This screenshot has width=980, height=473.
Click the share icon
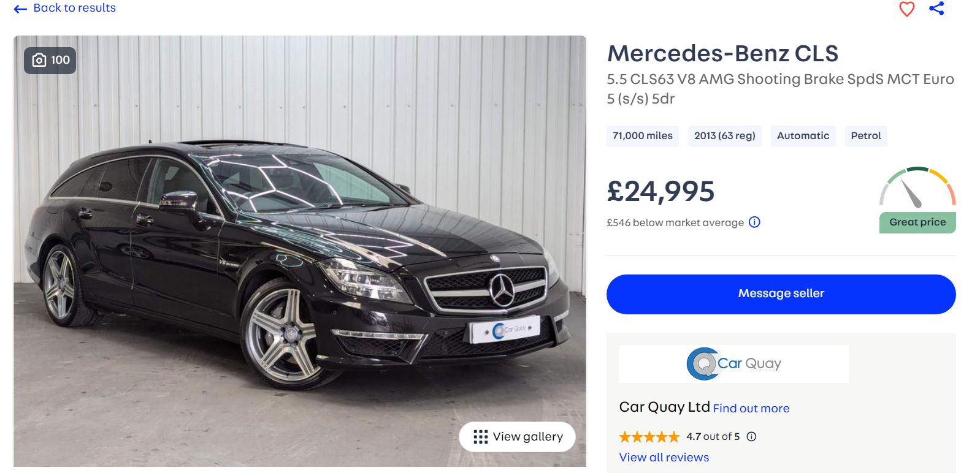936,9
